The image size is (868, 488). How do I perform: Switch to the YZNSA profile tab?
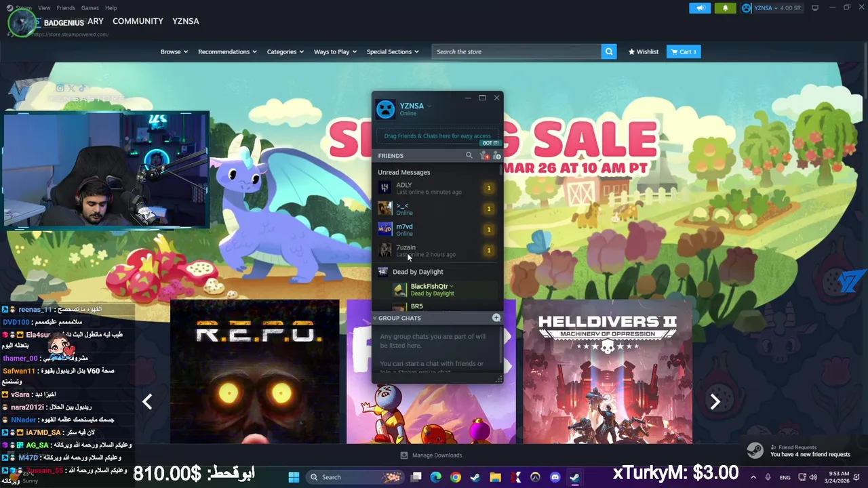[186, 21]
